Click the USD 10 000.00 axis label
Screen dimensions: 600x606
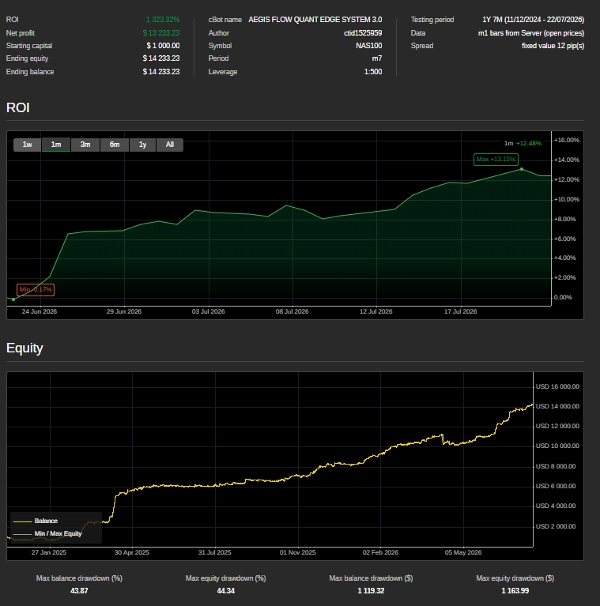557,446
